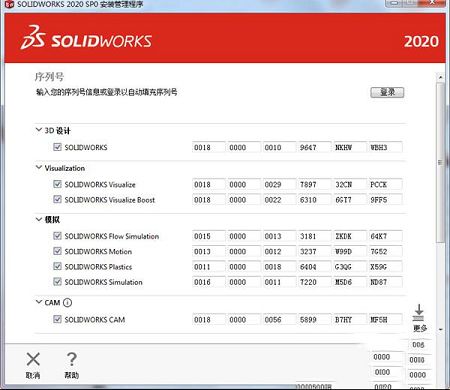Toggle SOLIDWORKS CAM checkbox
Viewport: 450px width, 390px height.
57,319
